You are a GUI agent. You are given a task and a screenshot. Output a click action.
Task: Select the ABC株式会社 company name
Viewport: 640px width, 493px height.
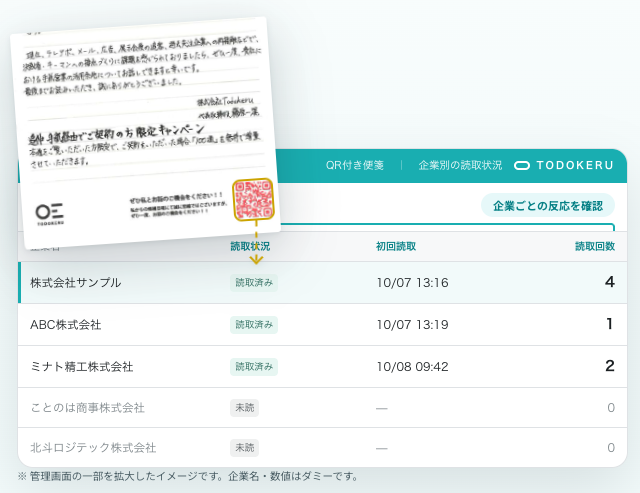pyautogui.click(x=66, y=325)
